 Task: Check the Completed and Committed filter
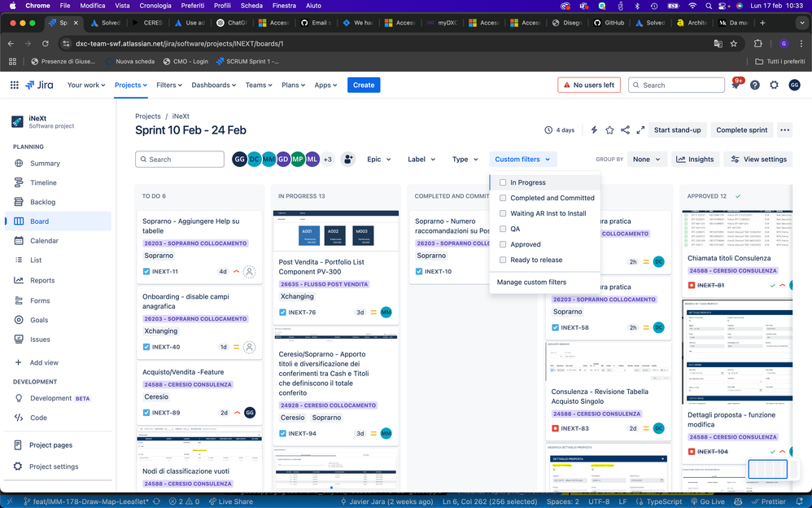click(x=502, y=198)
